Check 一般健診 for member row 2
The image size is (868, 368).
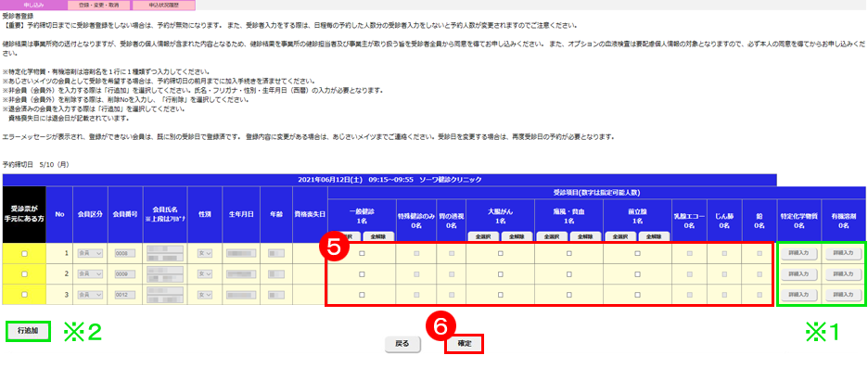coord(362,274)
